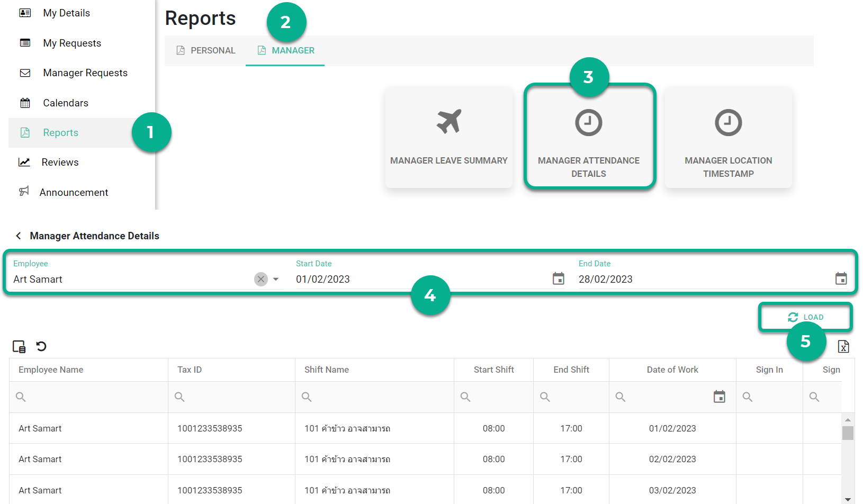
Task: Click the clock icon on Attendance Details
Action: [x=589, y=123]
